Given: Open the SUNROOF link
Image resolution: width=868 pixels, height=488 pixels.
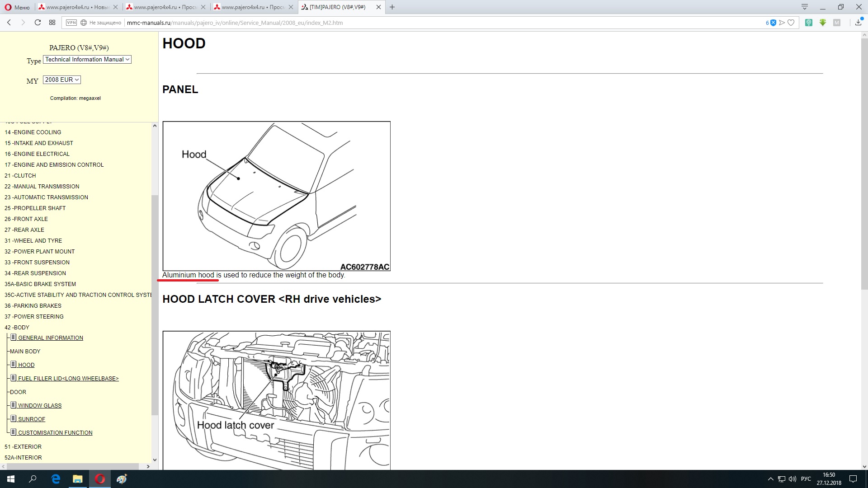Looking at the screenshot, I should [32, 419].
